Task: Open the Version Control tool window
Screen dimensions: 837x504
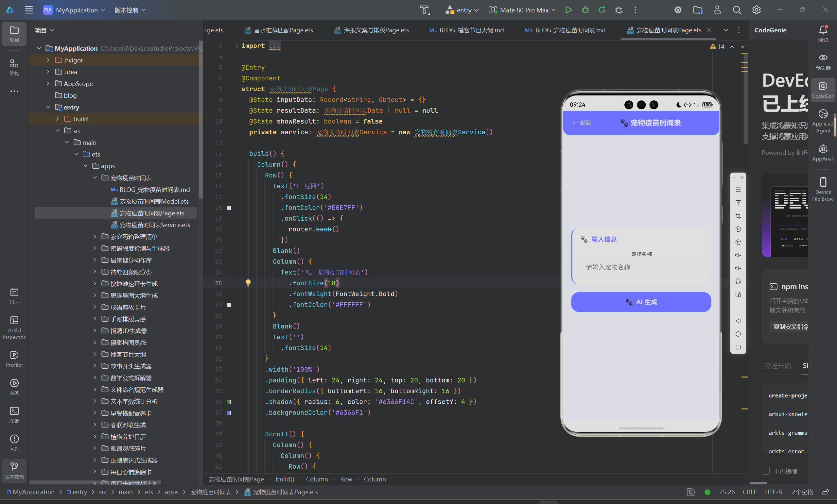Action: pos(14,470)
